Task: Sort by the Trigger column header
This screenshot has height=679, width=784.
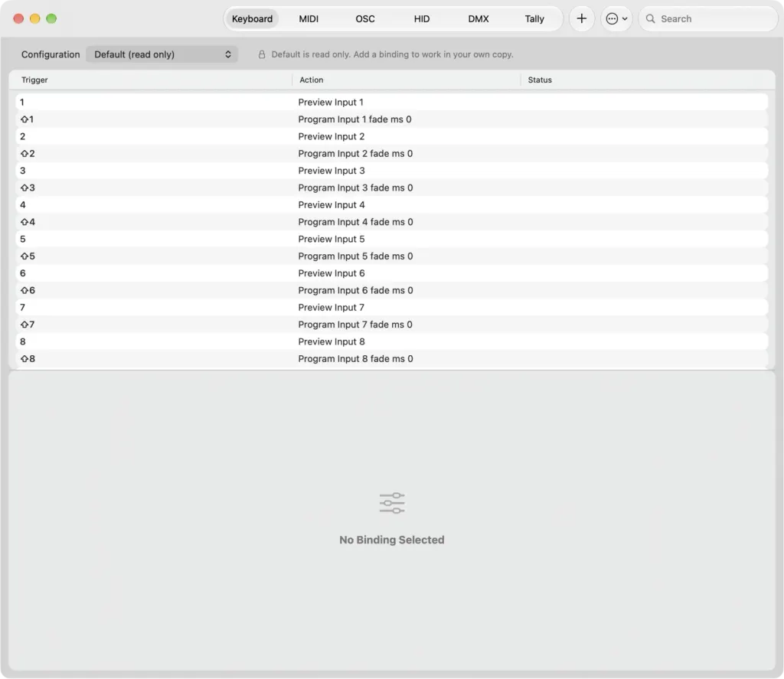Action: tap(34, 80)
